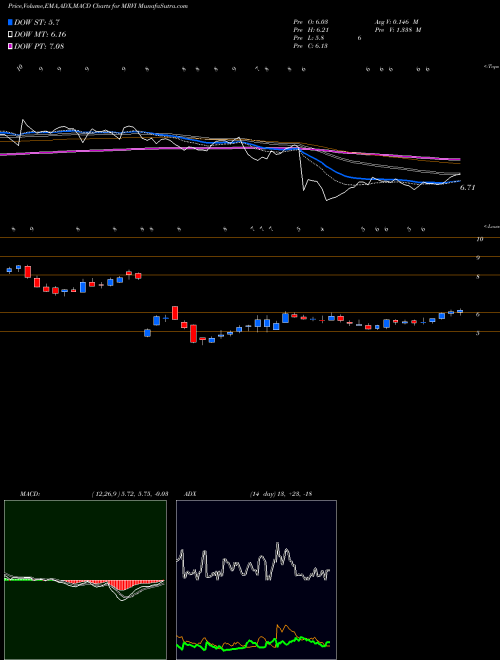The height and width of the screenshot is (660, 500).
Task: Click the last blue candlestick on the right
Action: click(460, 311)
